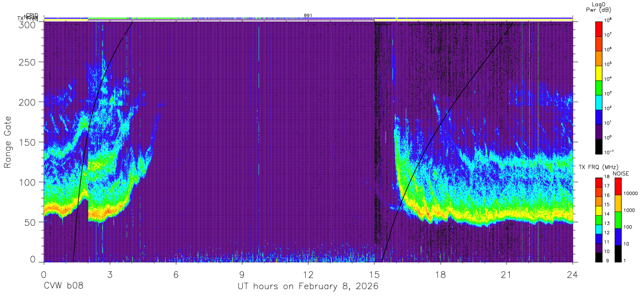Select the red top segment of power colorbar
Image resolution: width=644 pixels, height=297 pixels.
coord(599,28)
